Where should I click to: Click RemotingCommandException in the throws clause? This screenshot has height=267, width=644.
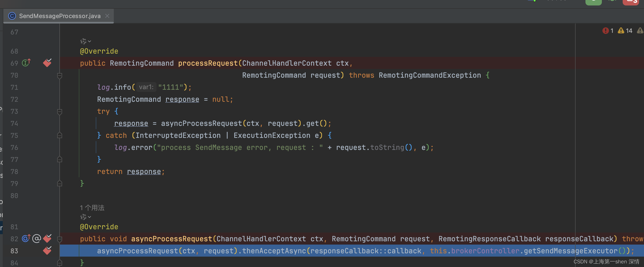[x=430, y=75]
